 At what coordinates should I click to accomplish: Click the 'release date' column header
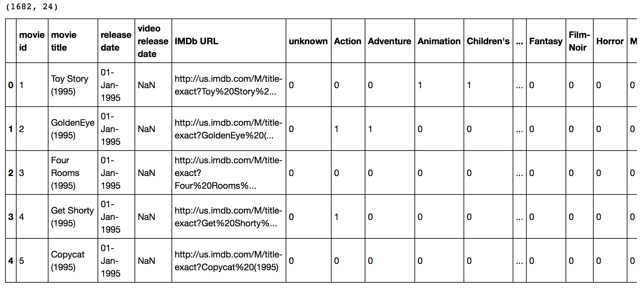coord(116,41)
